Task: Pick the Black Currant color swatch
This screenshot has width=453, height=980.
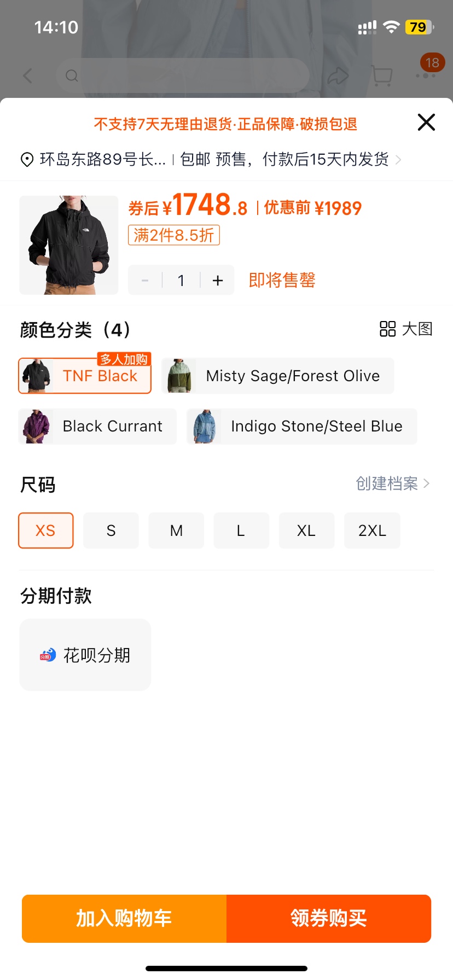Action: (x=97, y=427)
